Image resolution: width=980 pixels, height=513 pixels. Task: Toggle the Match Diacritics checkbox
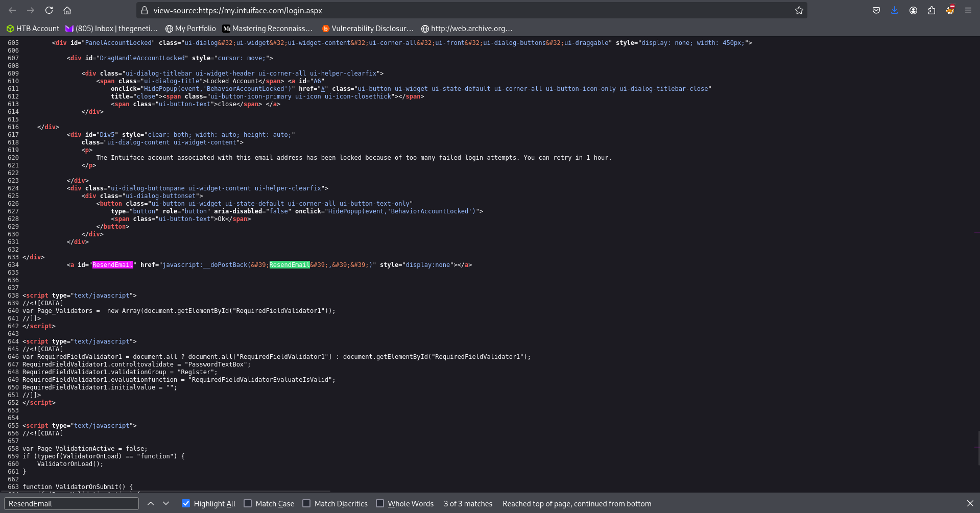(x=306, y=503)
